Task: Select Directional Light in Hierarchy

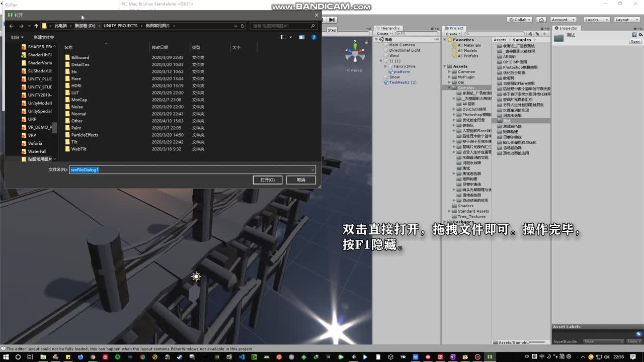Action: [405, 50]
